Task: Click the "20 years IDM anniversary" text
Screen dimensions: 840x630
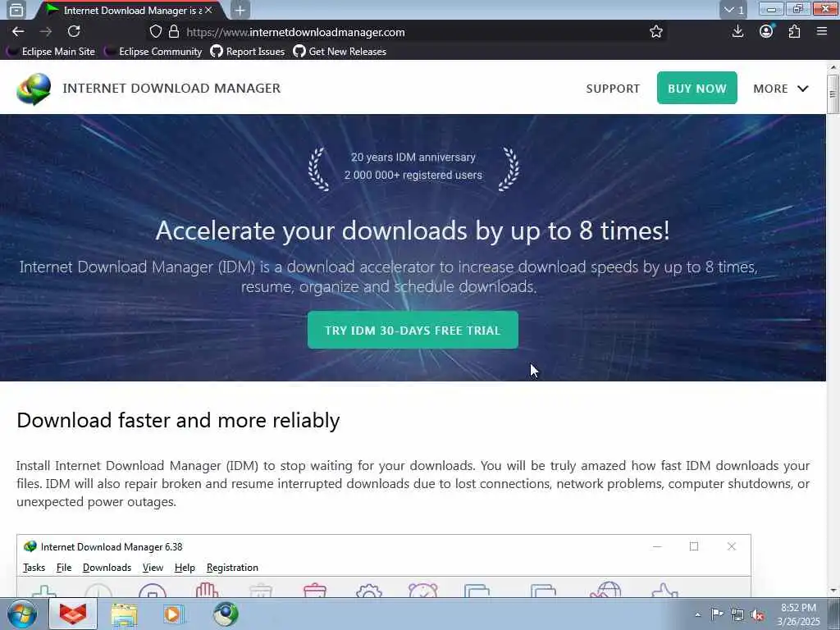Action: point(413,157)
